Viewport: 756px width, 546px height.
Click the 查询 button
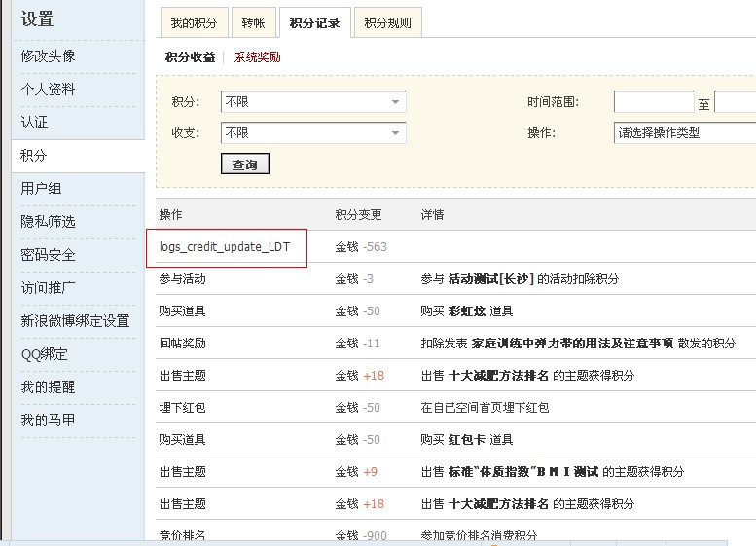click(245, 164)
